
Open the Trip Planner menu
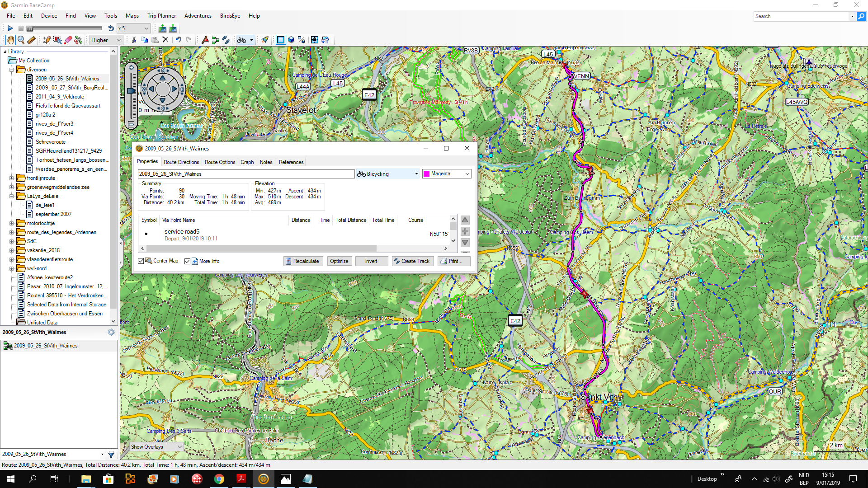click(161, 16)
